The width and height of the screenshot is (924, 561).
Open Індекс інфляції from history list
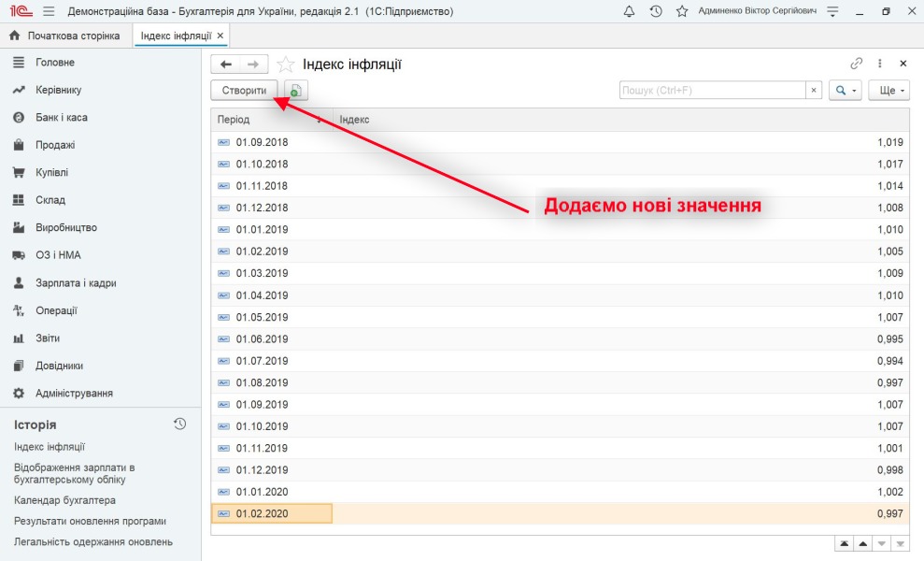pos(50,447)
